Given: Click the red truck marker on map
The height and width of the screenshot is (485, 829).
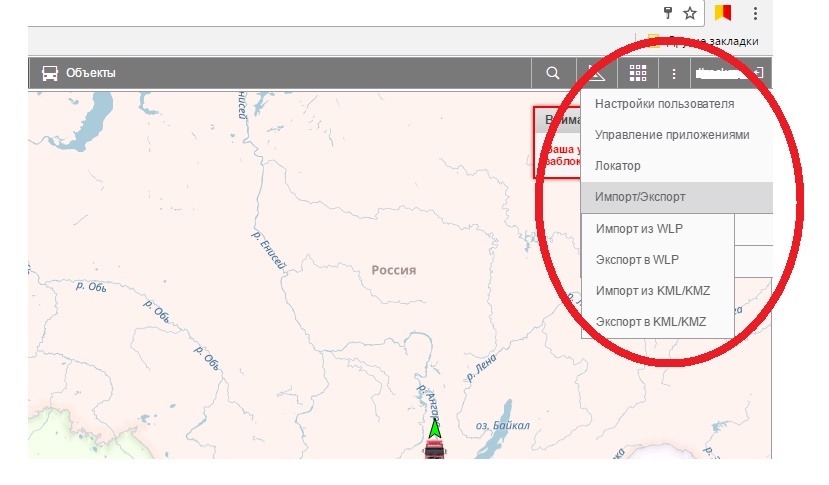Looking at the screenshot, I should click(434, 449).
